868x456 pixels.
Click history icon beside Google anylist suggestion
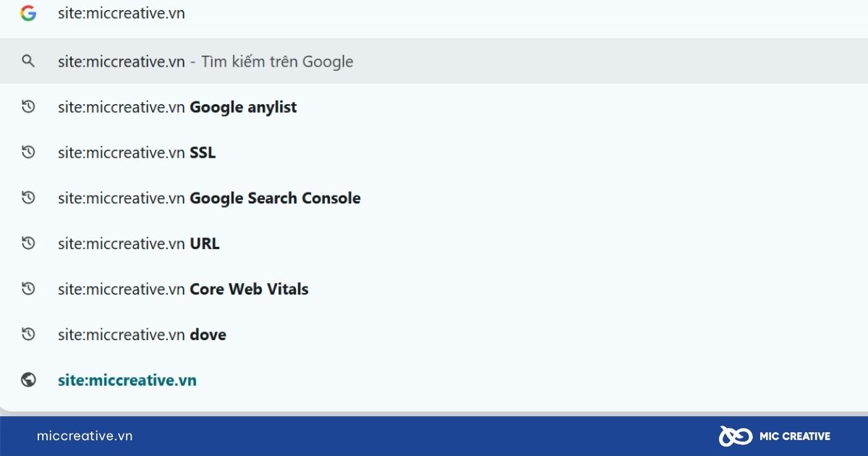click(28, 107)
